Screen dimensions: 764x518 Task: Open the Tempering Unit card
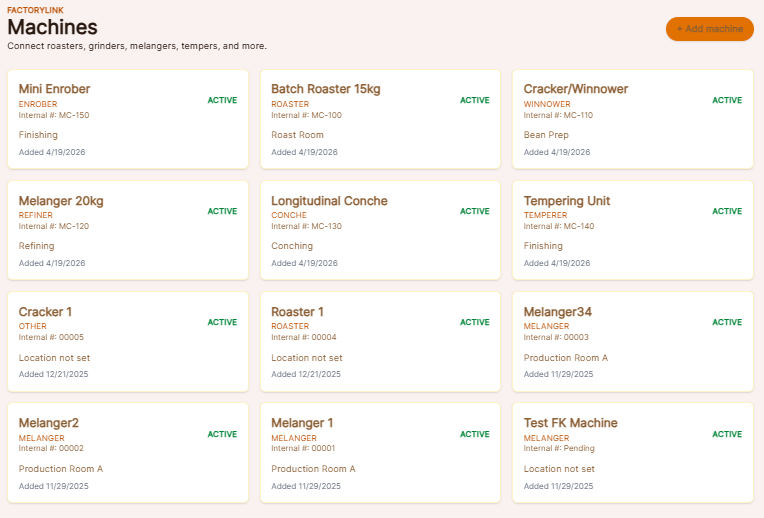tap(632, 230)
